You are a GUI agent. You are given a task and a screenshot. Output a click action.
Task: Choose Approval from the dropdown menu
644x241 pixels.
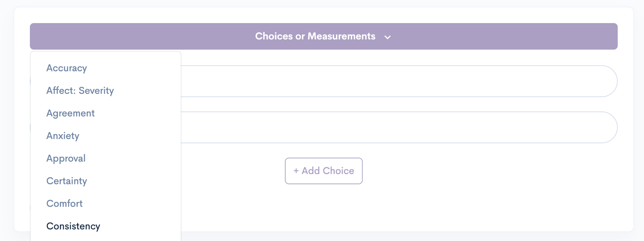point(66,159)
